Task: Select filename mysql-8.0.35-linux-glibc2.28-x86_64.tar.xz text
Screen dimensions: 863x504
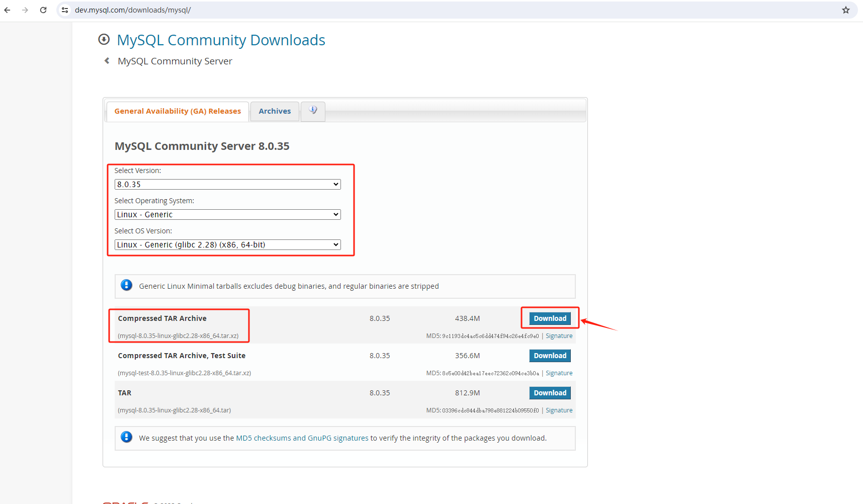Action: [178, 336]
